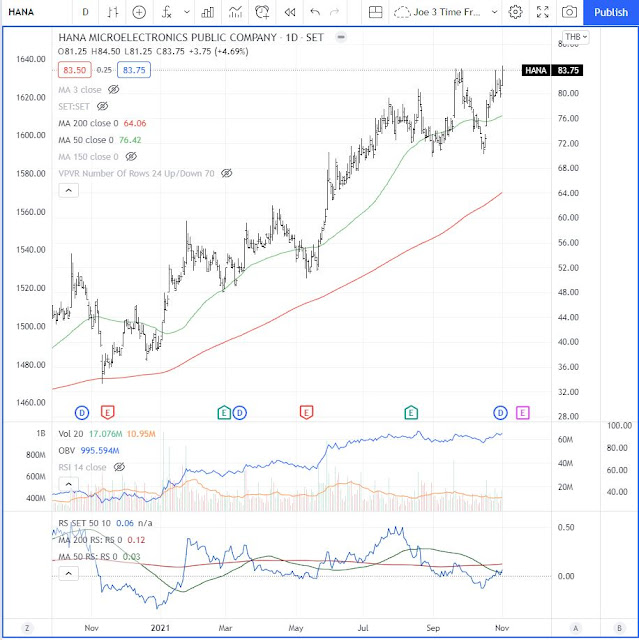Image resolution: width=639 pixels, height=640 pixels.
Task: Select the RS SET 50 10 indicator label
Action: tap(84, 523)
